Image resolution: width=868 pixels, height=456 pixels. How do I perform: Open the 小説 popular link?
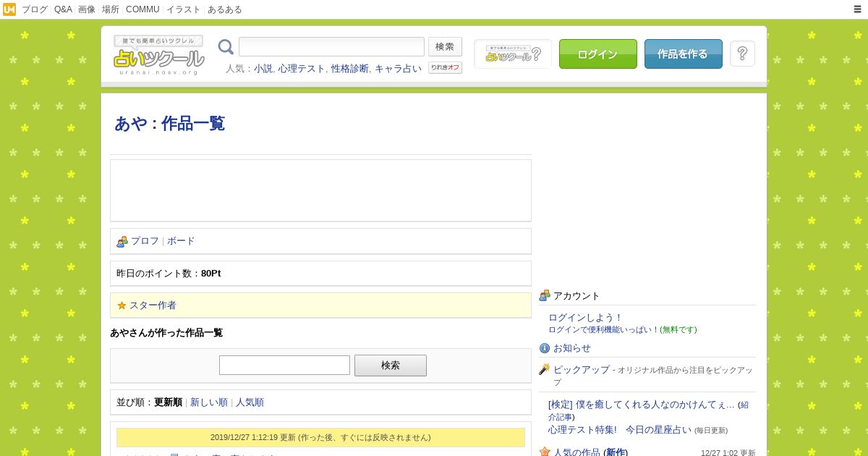click(x=263, y=69)
